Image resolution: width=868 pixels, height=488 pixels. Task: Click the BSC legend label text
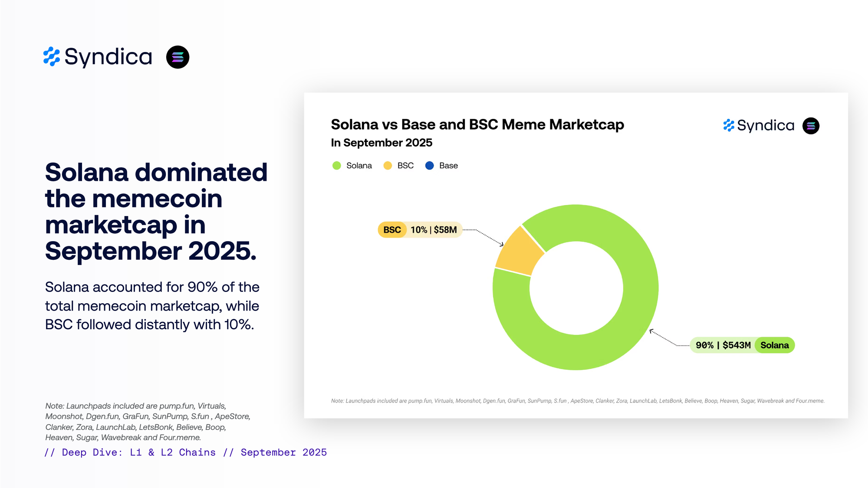coord(405,166)
